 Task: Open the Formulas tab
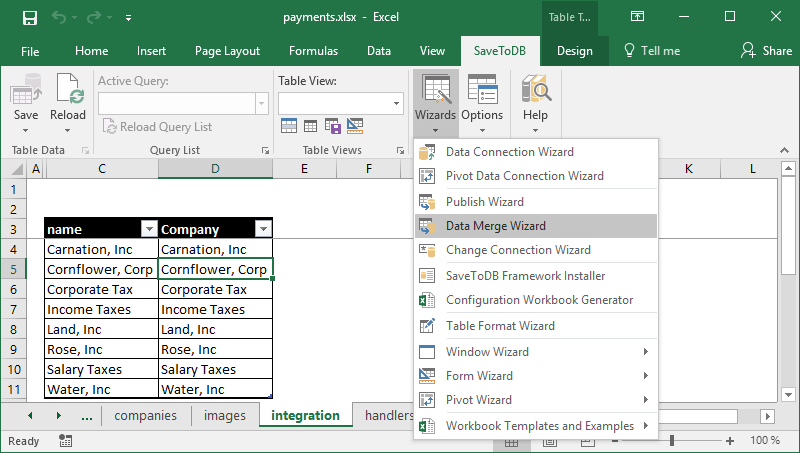(x=313, y=51)
